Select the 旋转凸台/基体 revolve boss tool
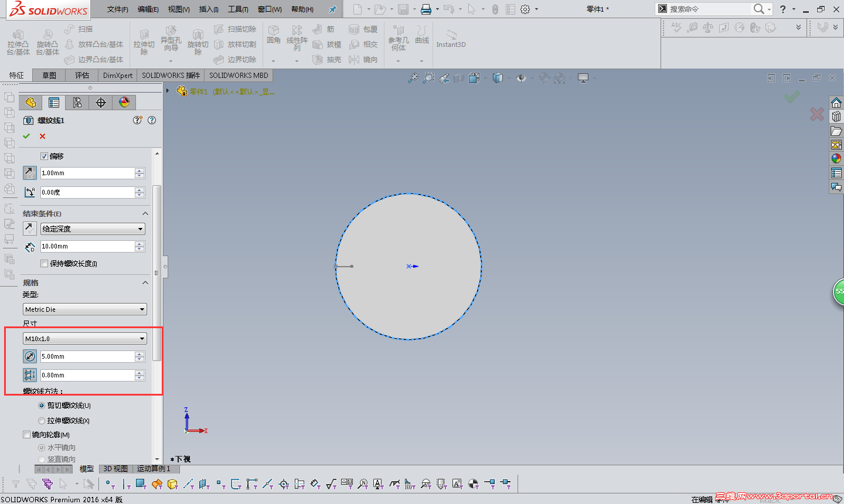This screenshot has width=844, height=504. click(x=47, y=41)
